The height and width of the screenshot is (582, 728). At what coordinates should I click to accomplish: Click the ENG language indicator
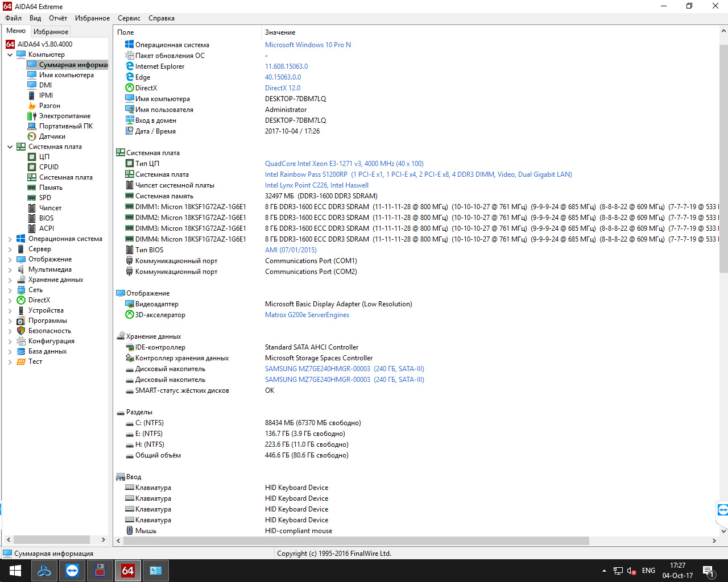coord(648,571)
